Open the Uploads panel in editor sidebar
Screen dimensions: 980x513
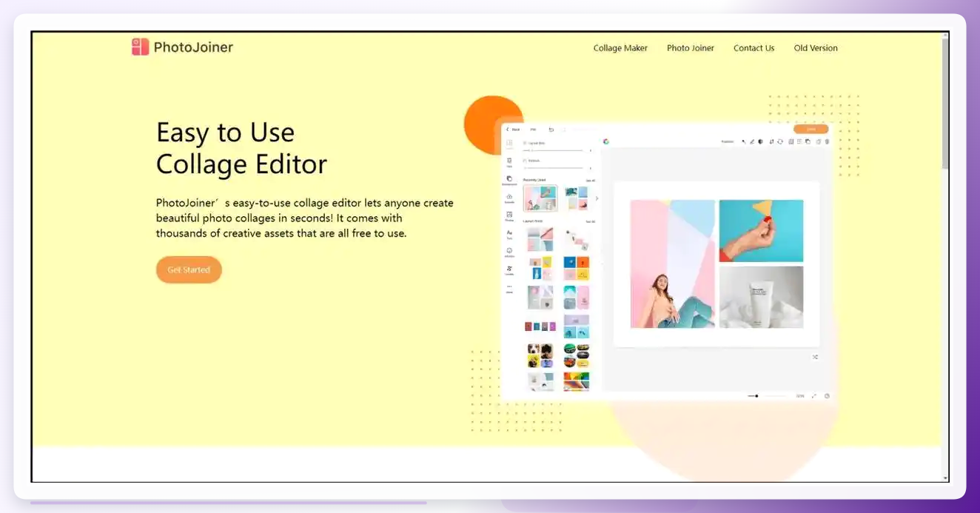509,198
